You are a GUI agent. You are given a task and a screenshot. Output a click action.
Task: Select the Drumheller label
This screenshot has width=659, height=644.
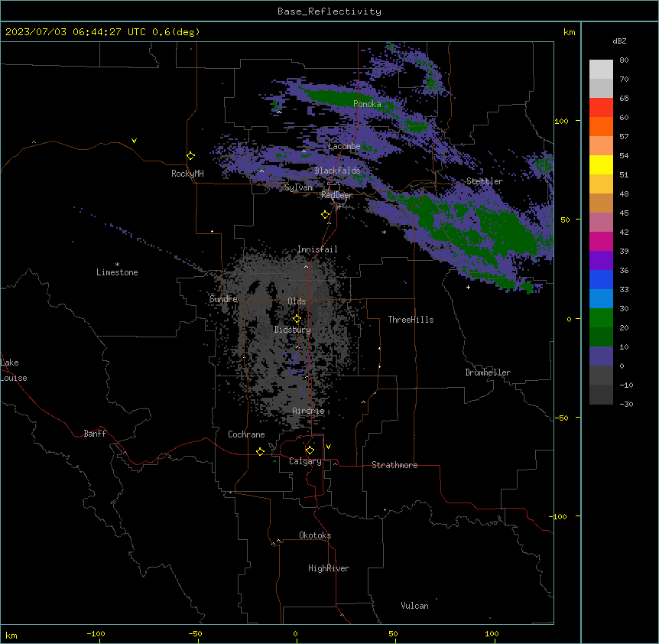488,372
